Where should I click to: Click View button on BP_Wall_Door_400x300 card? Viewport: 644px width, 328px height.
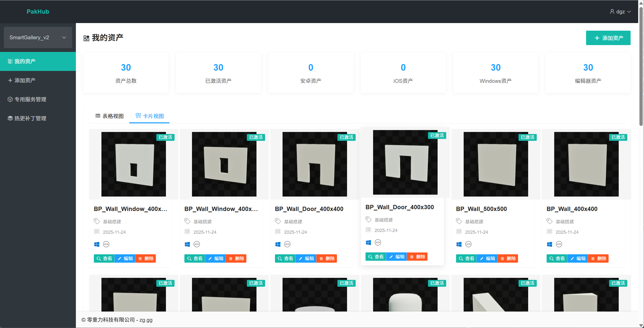coord(376,257)
